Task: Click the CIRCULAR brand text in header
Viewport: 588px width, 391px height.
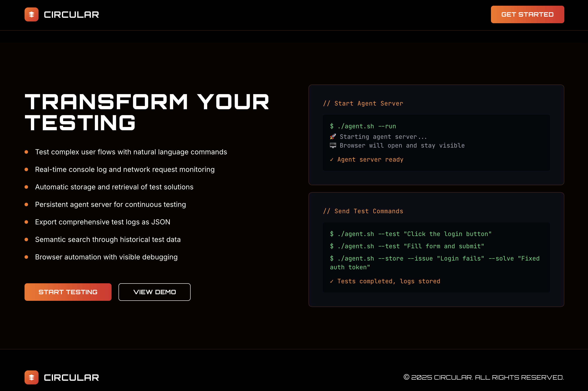Action: [71, 15]
